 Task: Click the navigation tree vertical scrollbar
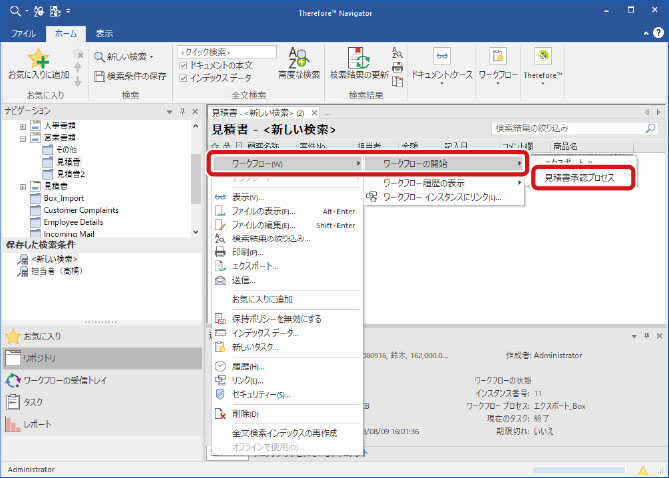[x=199, y=175]
